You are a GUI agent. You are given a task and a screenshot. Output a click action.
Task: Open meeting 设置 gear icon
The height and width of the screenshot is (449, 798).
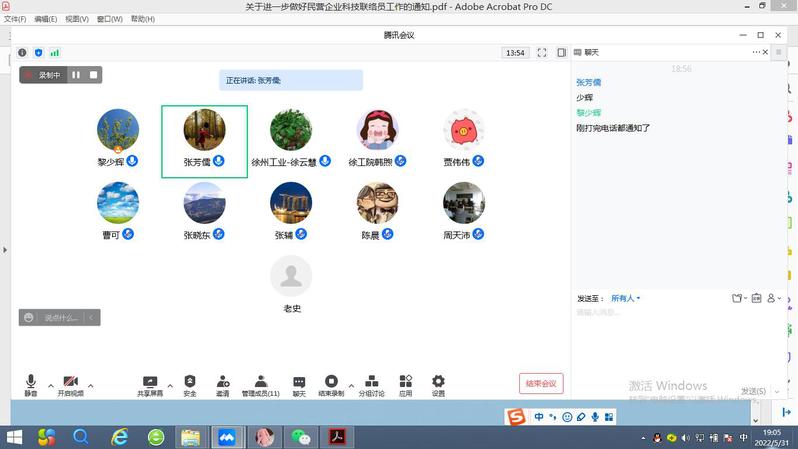point(438,385)
